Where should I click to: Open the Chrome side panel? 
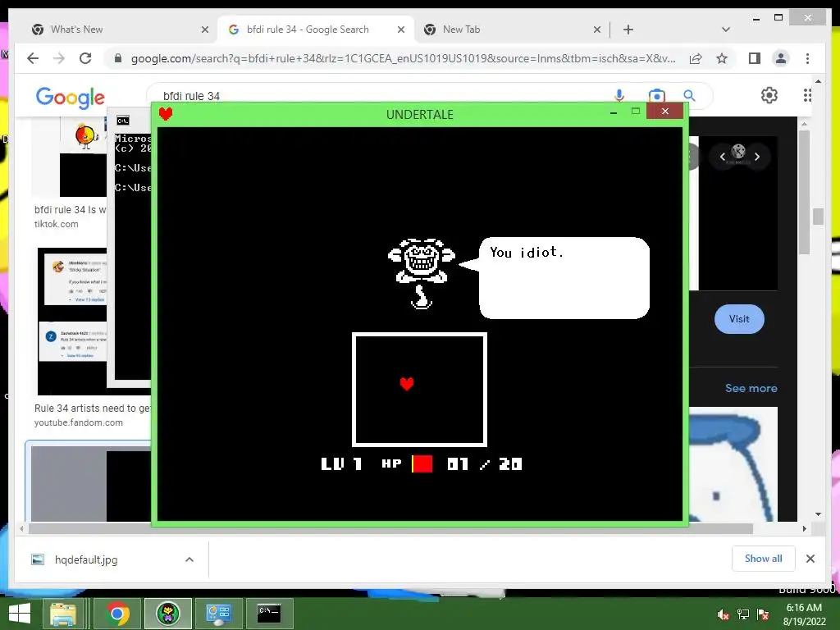point(755,58)
